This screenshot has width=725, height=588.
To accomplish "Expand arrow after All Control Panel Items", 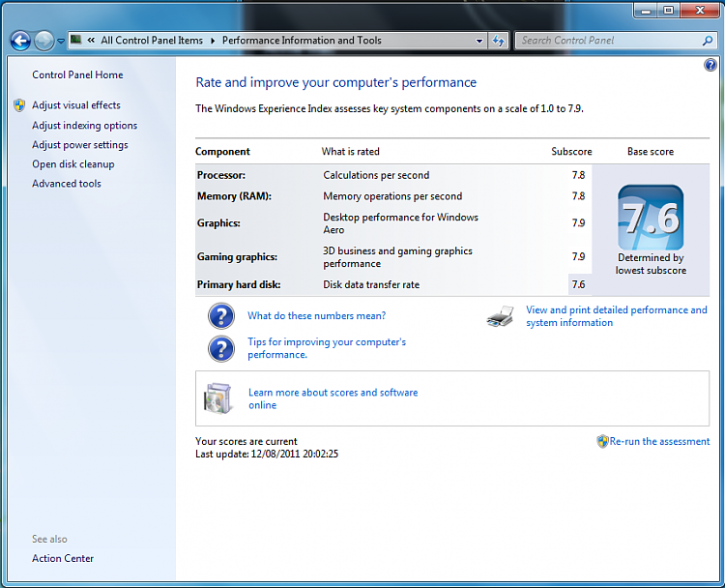I will point(213,41).
